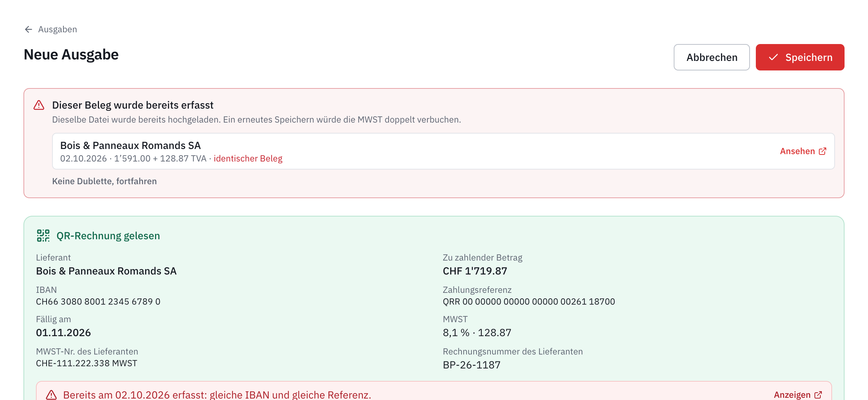Click checkmark icon on Speichern button
This screenshot has width=868, height=400.
[773, 57]
